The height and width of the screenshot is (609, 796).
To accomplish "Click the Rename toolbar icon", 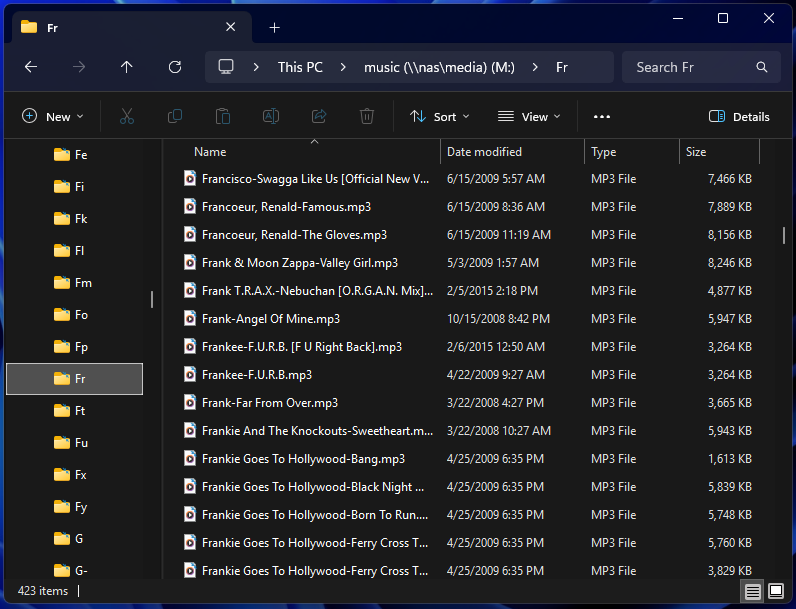I will [270, 116].
